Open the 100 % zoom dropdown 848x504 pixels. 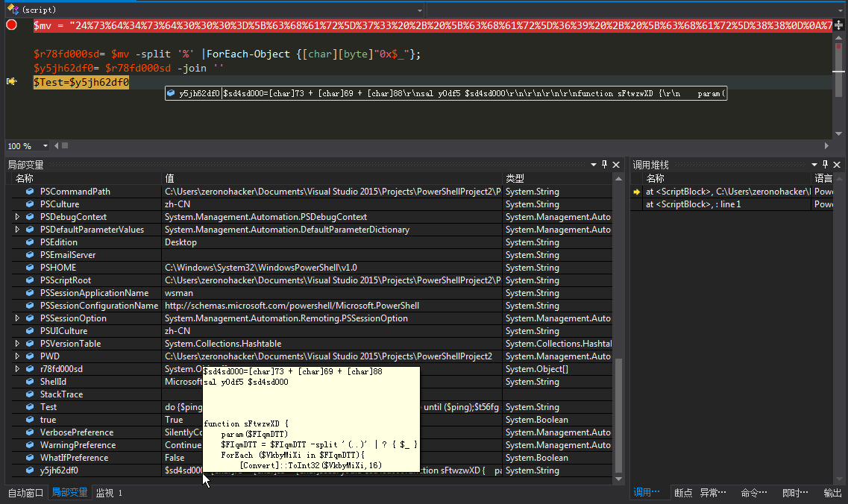coord(45,146)
